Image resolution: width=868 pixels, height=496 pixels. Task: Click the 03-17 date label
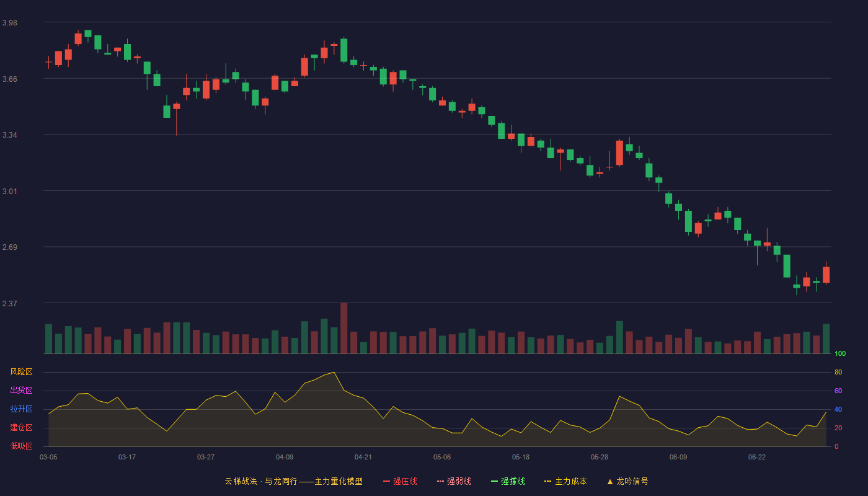click(x=127, y=457)
